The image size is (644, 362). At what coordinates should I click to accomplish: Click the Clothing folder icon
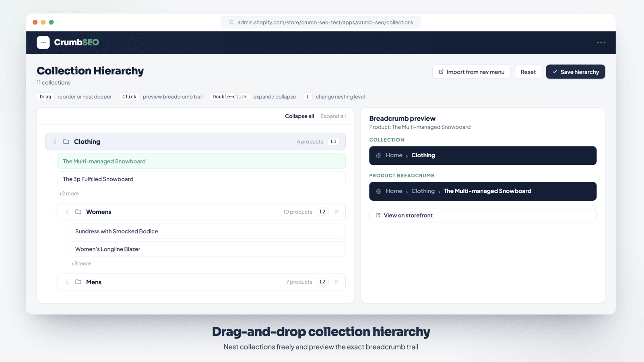(66, 142)
